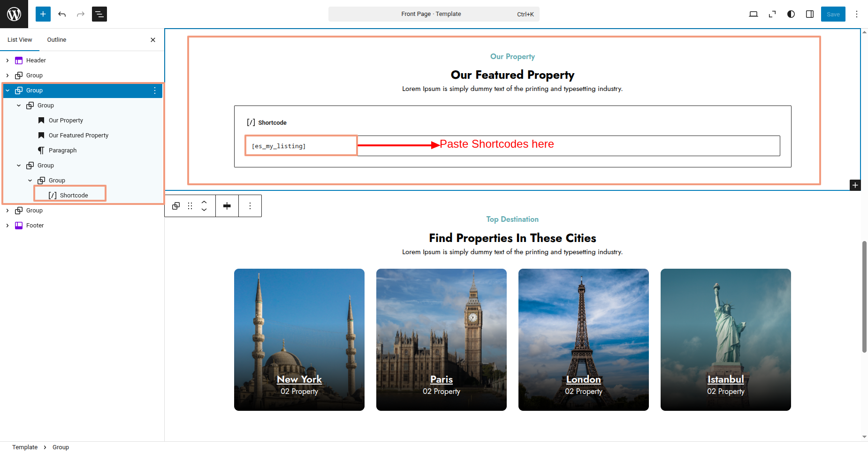Screen dimensions: 868x453
Task: Click the Undo arrow icon
Action: click(62, 14)
